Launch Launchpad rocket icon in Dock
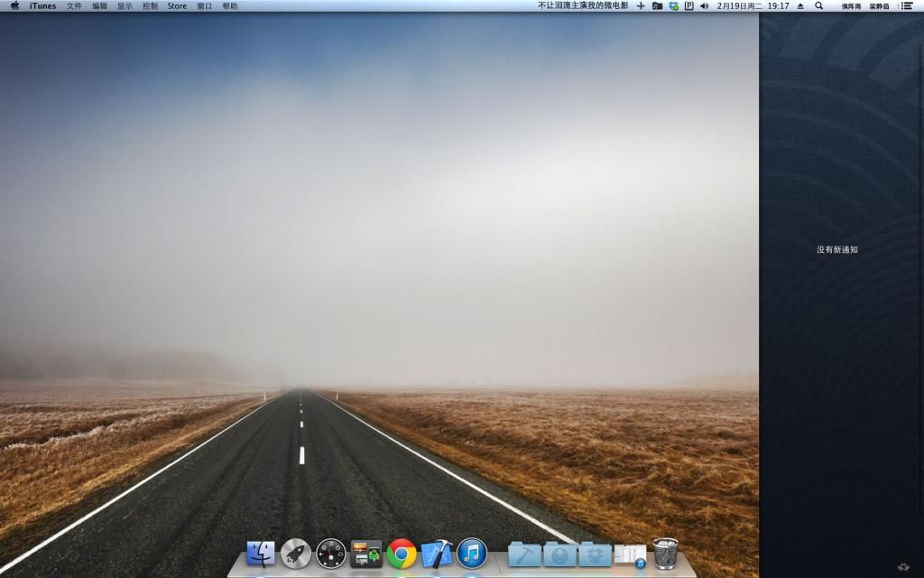Image resolution: width=924 pixels, height=578 pixels. (x=296, y=553)
